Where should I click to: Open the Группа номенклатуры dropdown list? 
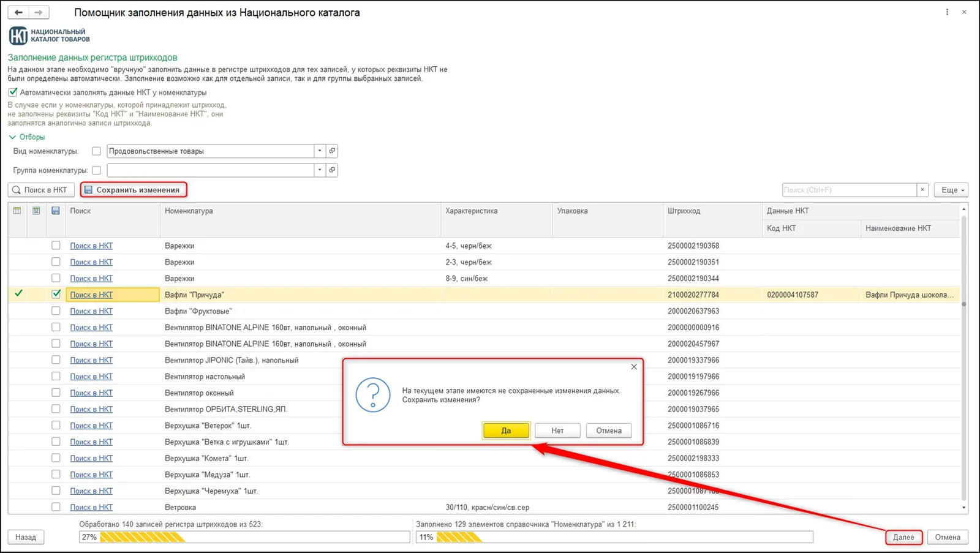(x=320, y=170)
